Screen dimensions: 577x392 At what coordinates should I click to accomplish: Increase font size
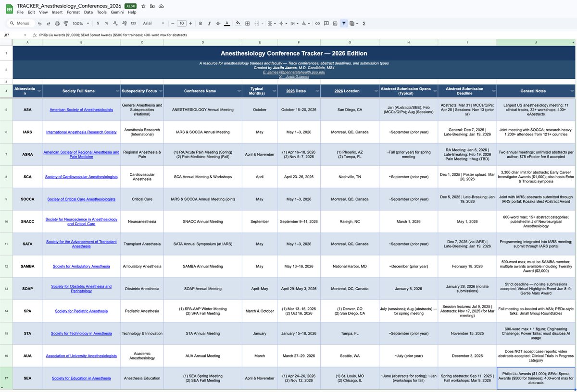pos(190,23)
